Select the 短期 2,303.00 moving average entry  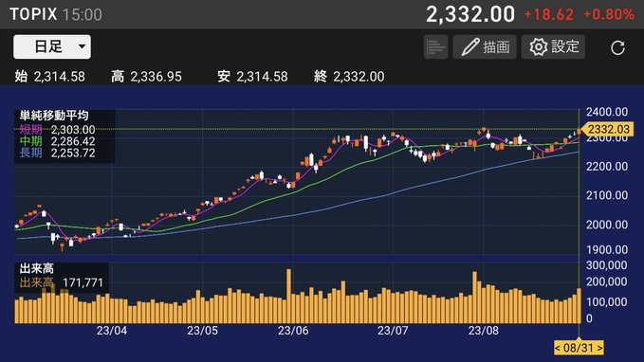(58, 130)
